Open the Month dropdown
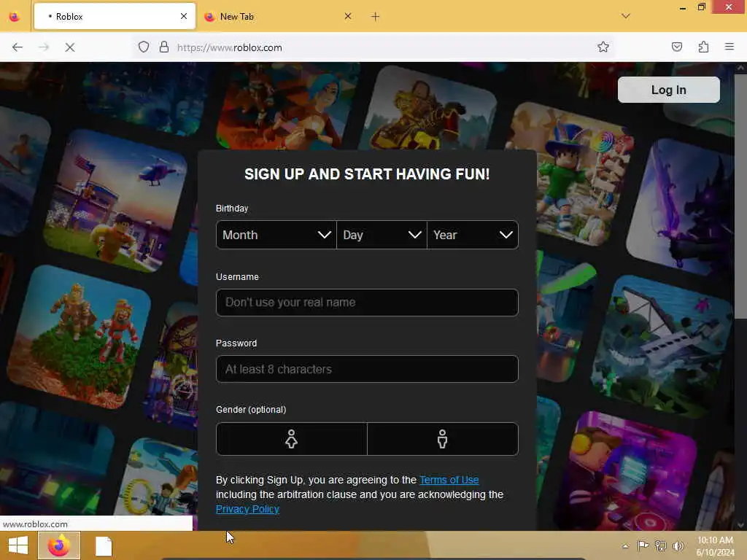 [276, 235]
